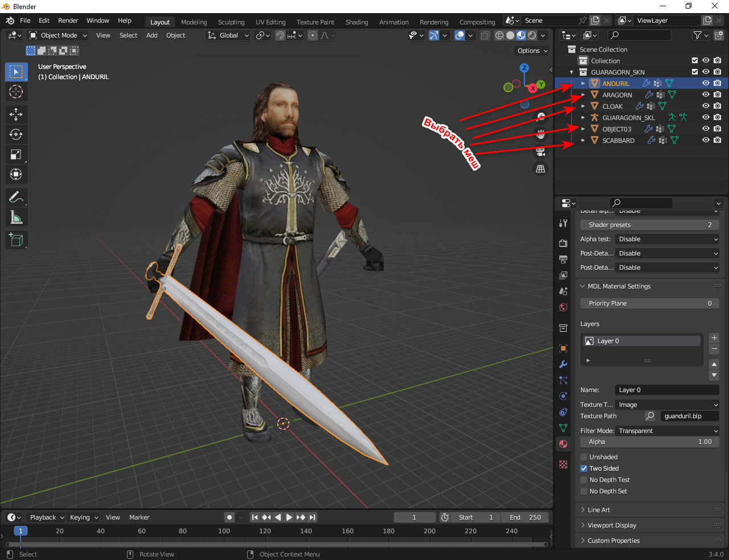
Task: Open the Object properties tab
Action: [x=563, y=348]
